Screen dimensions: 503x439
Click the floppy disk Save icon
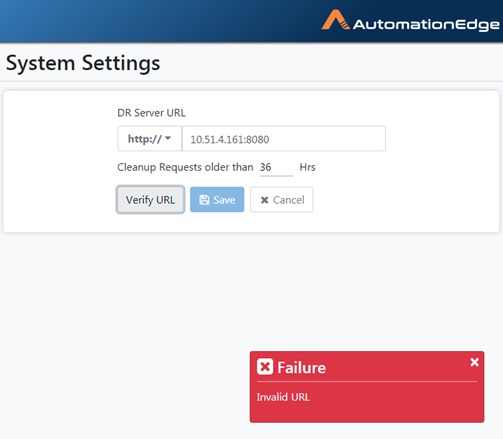(204, 200)
